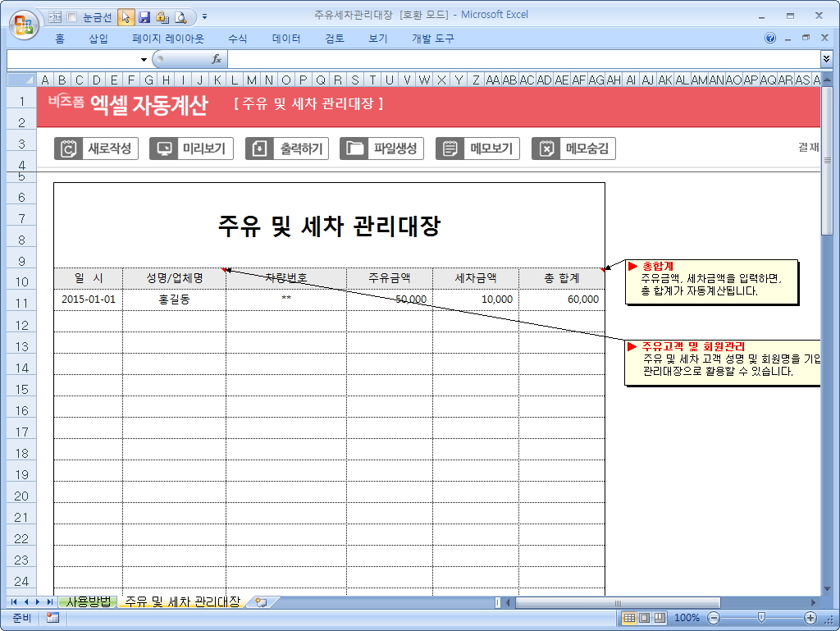Click the 주유 및 세차 관리대장 title
This screenshot has width=840, height=631.
(329, 226)
